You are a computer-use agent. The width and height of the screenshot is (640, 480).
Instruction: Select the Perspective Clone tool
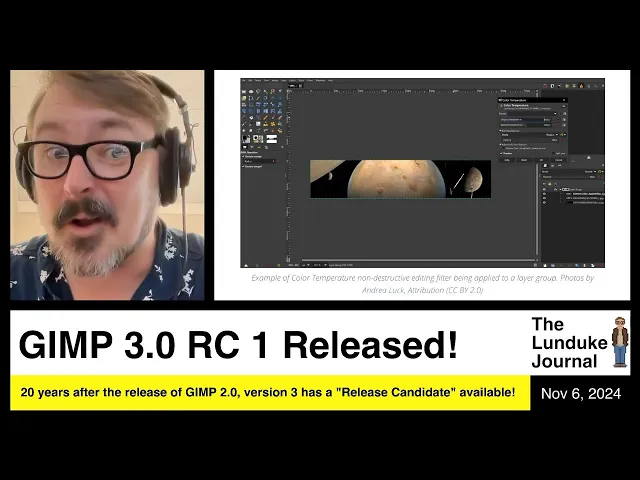tap(280, 124)
